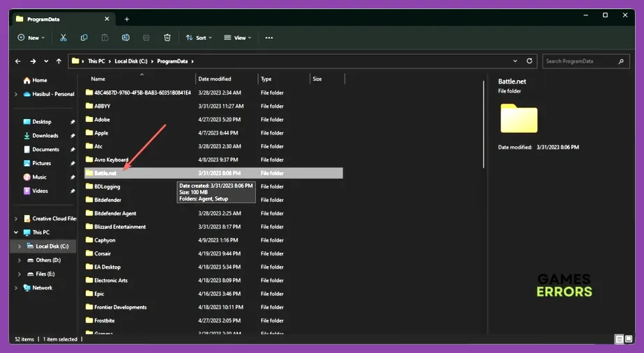Expand Hasibul - Personal tree node
This screenshot has width=644, height=353.
(x=16, y=94)
